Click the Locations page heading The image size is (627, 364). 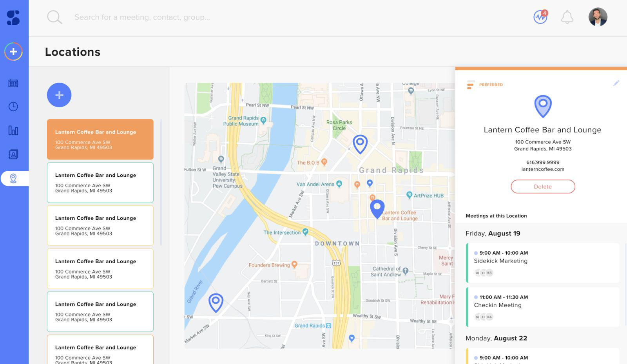click(x=72, y=52)
